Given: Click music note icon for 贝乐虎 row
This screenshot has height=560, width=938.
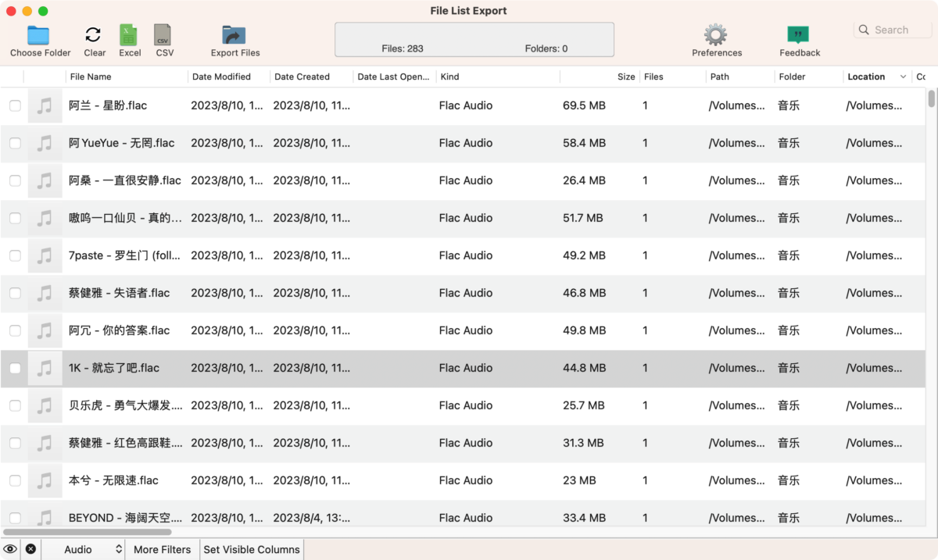Looking at the screenshot, I should click(x=45, y=405).
